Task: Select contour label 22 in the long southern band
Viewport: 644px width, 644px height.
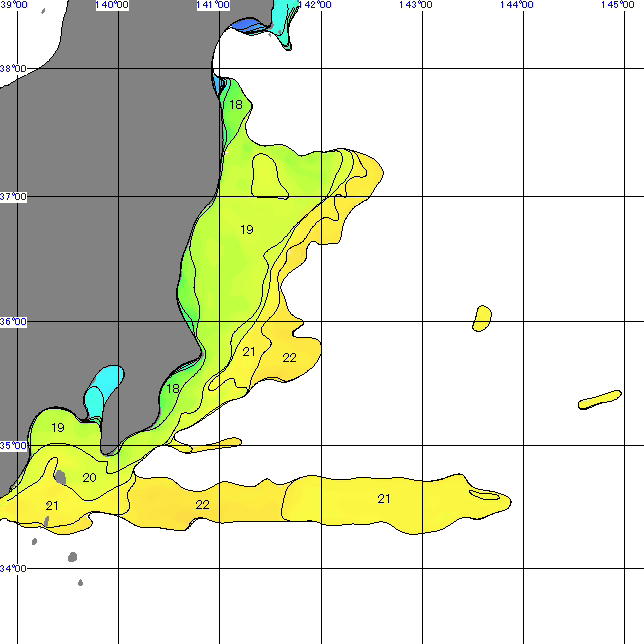Action: point(202,505)
